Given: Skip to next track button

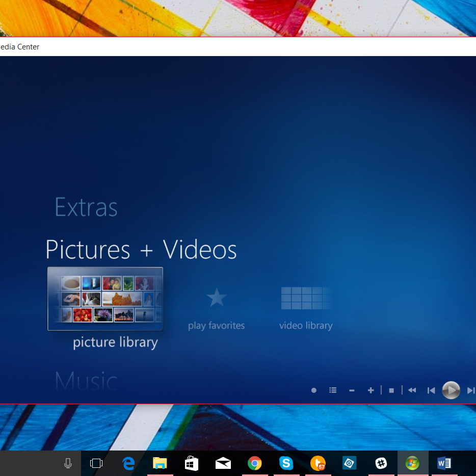Looking at the screenshot, I should coord(471,391).
